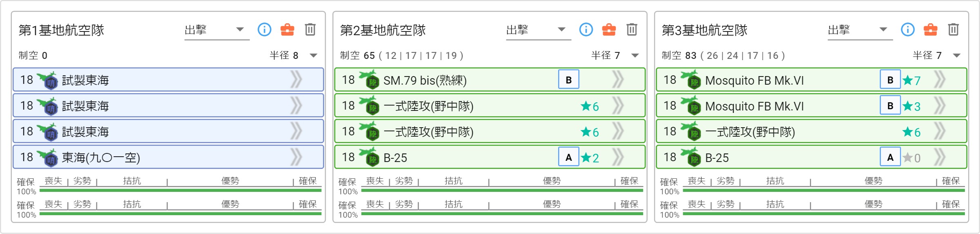Click double chevron on 東海(九〇一空) row
The height and width of the screenshot is (234, 980).
pyautogui.click(x=296, y=157)
